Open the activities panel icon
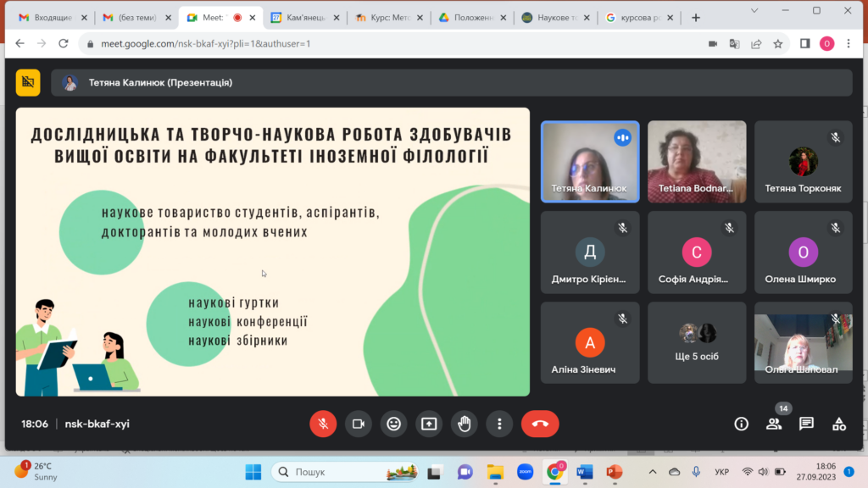 coord(838,424)
